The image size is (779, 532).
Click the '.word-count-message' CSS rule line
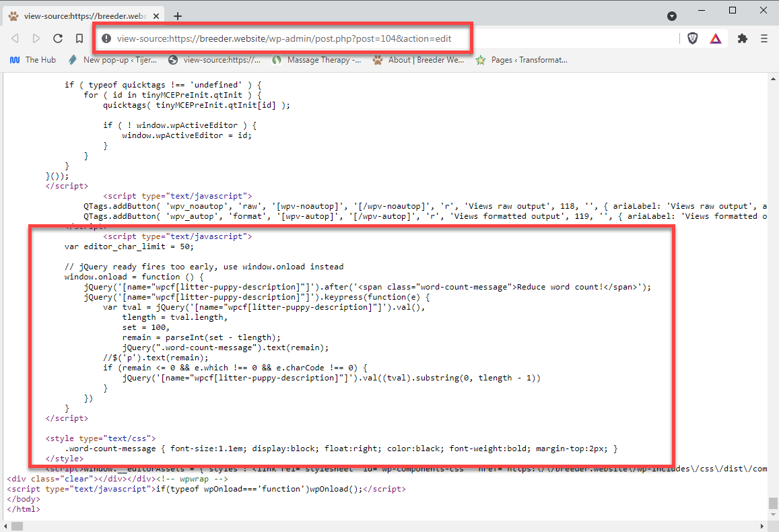point(341,448)
